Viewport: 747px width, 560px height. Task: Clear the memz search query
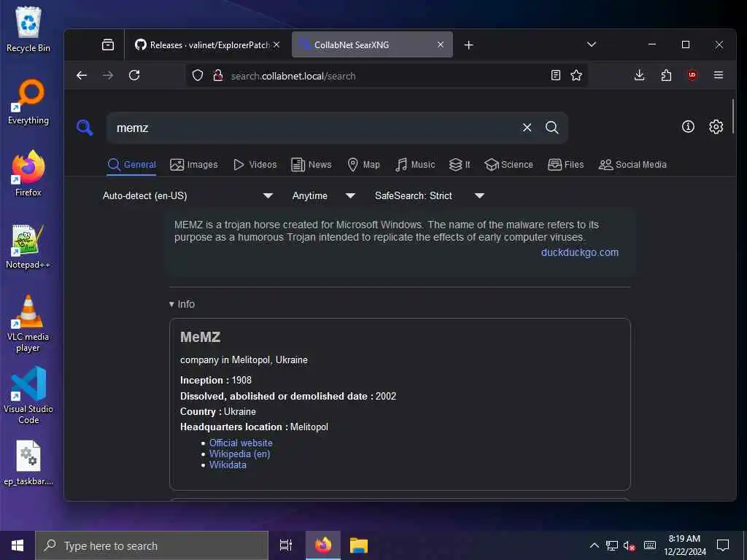pos(527,128)
